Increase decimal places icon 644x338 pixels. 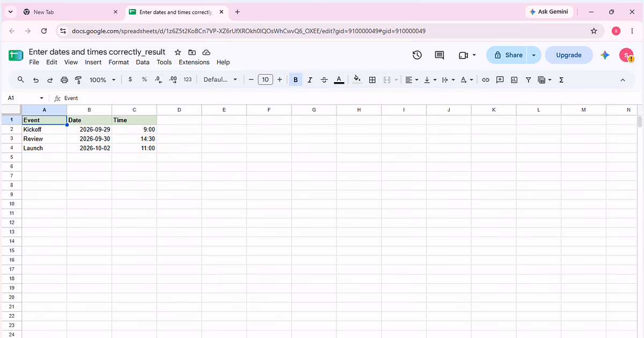(173, 79)
